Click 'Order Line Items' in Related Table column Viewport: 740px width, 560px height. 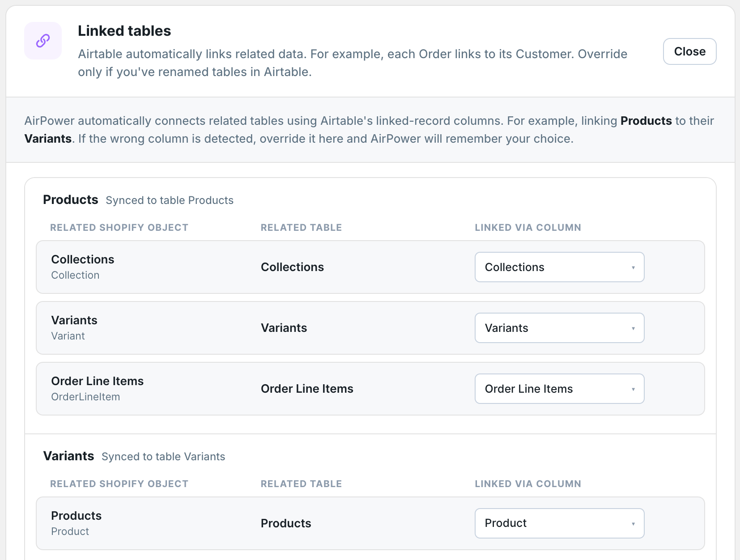click(307, 389)
